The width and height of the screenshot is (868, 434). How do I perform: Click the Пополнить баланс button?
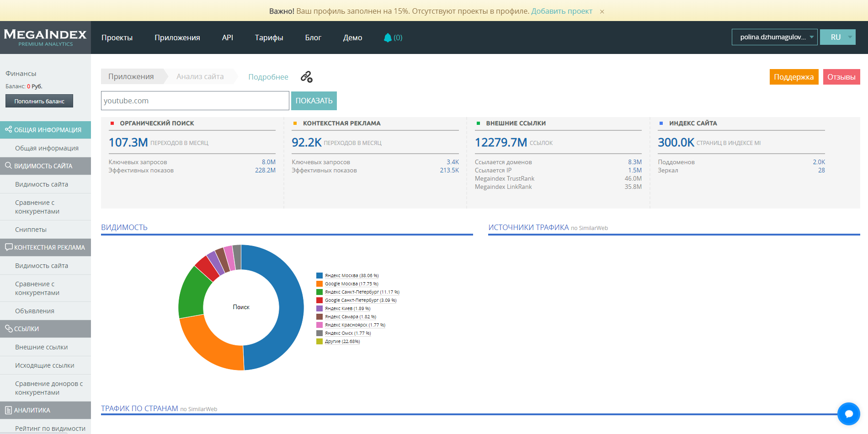click(39, 101)
